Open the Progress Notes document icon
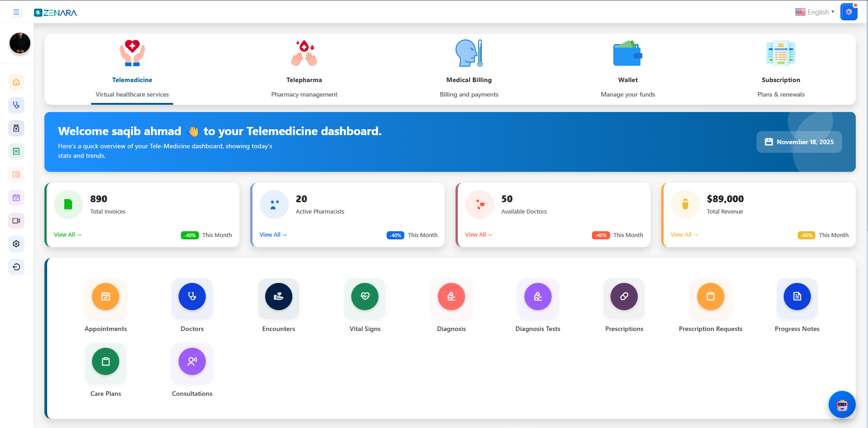Viewport: 868px width, 428px height. [797, 297]
